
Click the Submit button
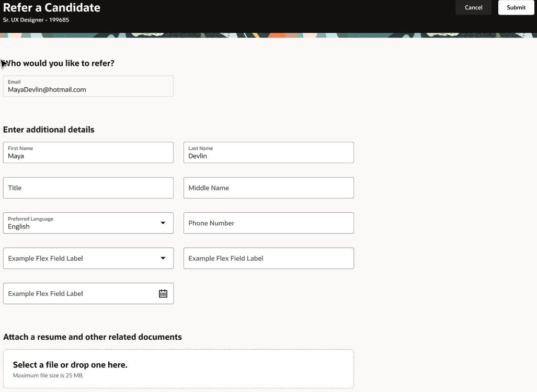516,7
